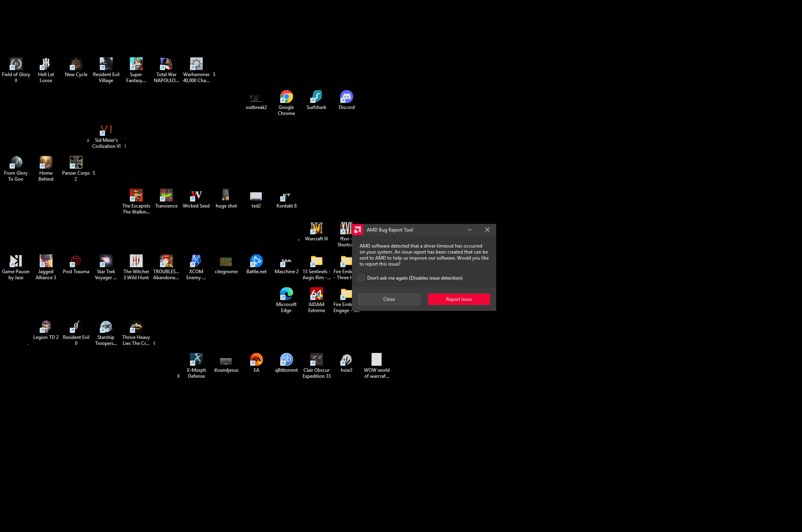Open the 13 Sentinels Aegis Rim folder

(316, 262)
